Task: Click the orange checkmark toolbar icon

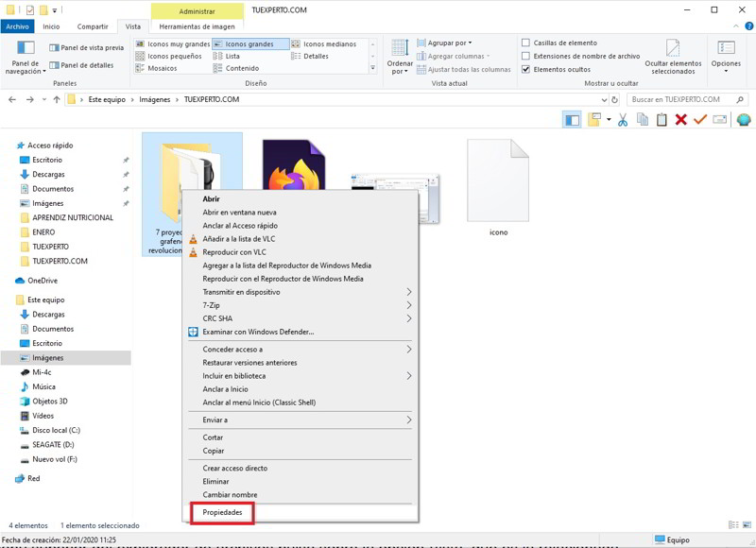Action: coord(700,120)
